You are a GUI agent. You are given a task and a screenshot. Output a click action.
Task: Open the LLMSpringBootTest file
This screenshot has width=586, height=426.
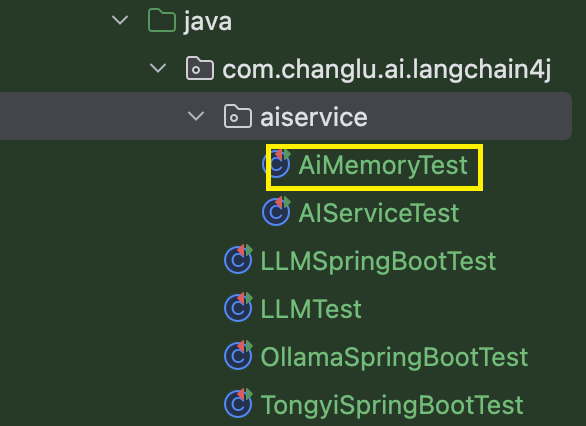point(378,261)
